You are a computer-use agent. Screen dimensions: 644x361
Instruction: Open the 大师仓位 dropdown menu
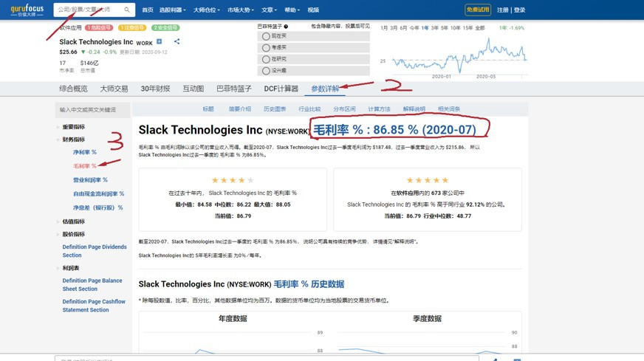click(x=207, y=10)
